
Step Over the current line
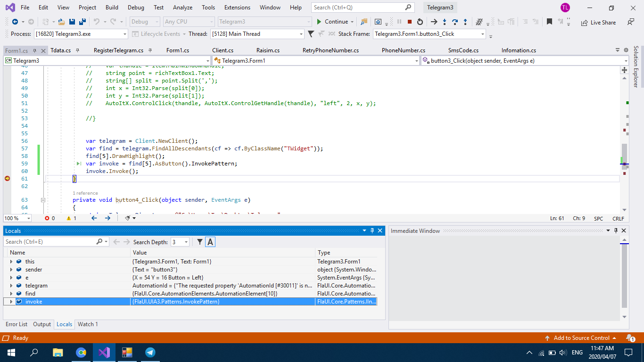coord(455,21)
